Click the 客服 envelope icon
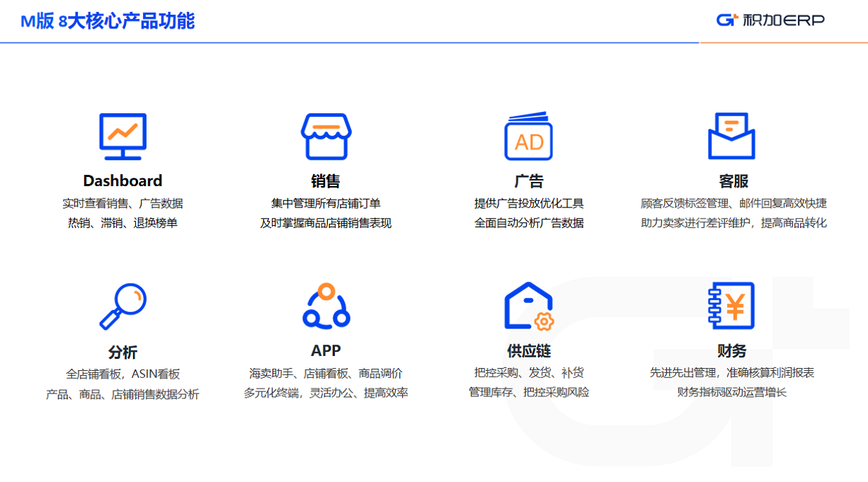This screenshot has height=482, width=868. coord(731,136)
